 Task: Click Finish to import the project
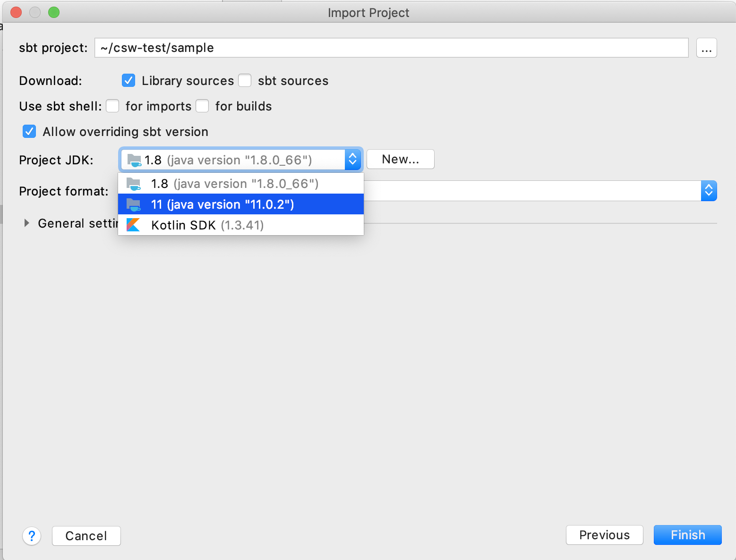(x=687, y=535)
